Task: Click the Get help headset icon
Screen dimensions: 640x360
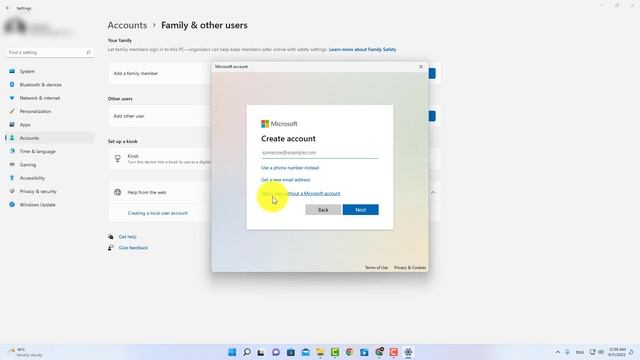Action: pyautogui.click(x=111, y=237)
